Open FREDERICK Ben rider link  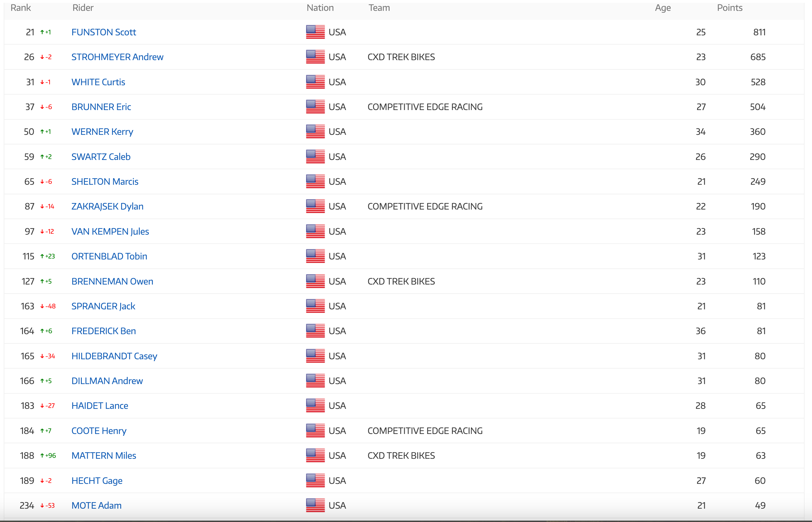click(x=104, y=331)
